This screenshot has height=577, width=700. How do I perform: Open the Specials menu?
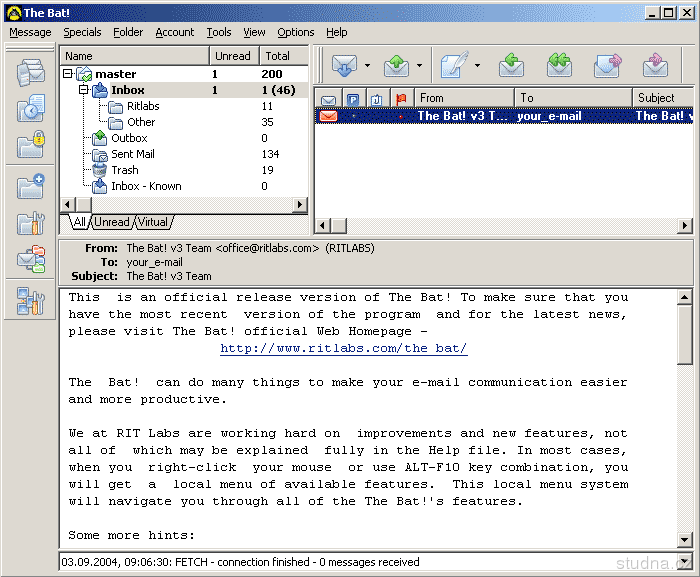tap(82, 32)
